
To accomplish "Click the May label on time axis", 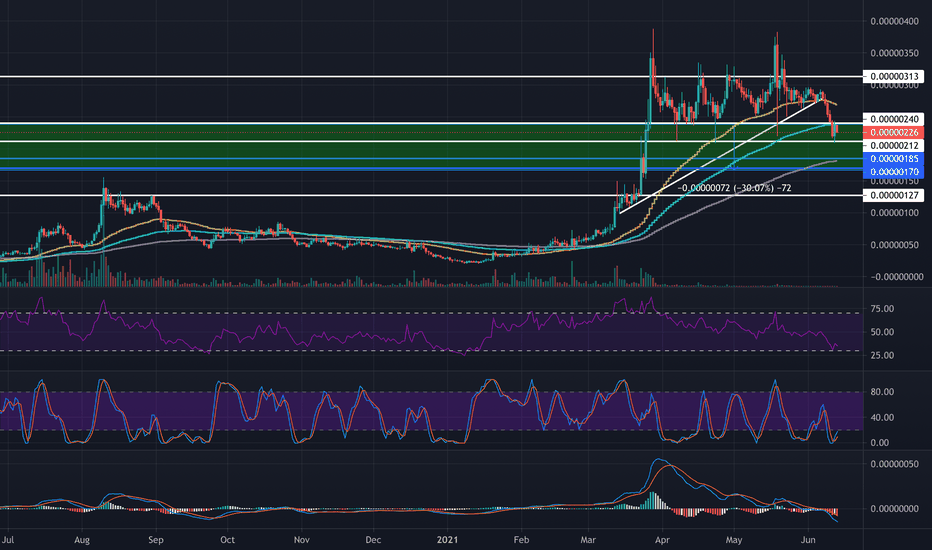I will (x=733, y=540).
